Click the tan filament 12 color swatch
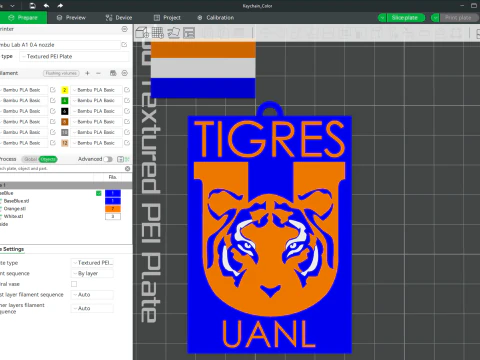 pyautogui.click(x=65, y=143)
